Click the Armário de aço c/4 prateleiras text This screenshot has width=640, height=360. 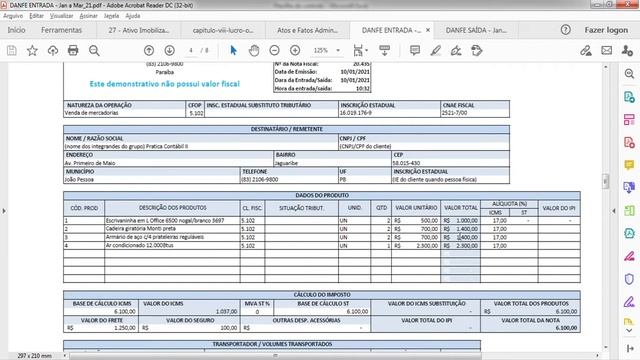tap(155, 237)
